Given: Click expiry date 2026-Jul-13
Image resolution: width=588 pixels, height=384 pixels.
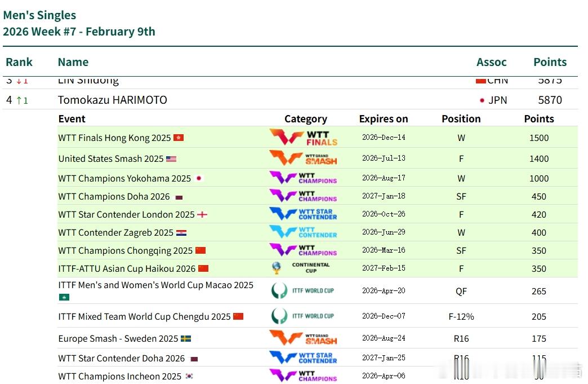Looking at the screenshot, I should coord(384,158).
